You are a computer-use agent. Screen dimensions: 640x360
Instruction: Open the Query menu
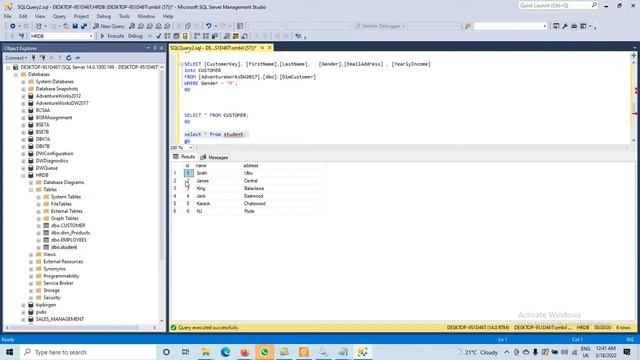click(59, 16)
